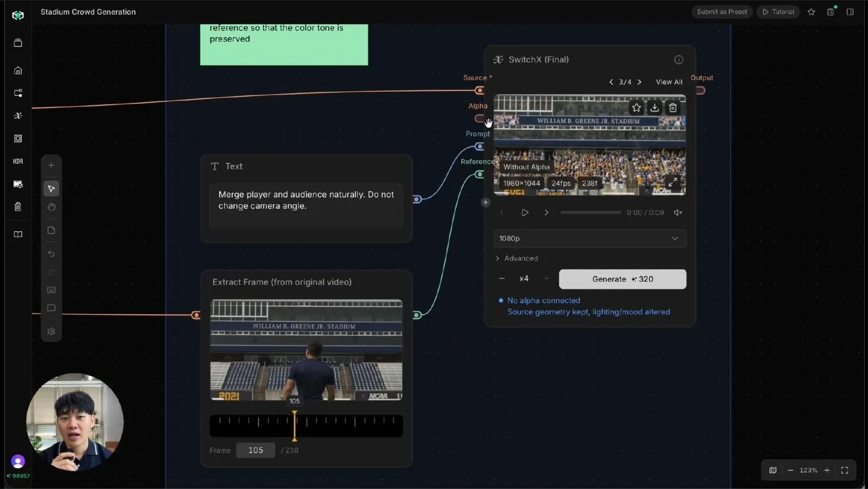
Task: Select the hand pan tool
Action: 51,207
